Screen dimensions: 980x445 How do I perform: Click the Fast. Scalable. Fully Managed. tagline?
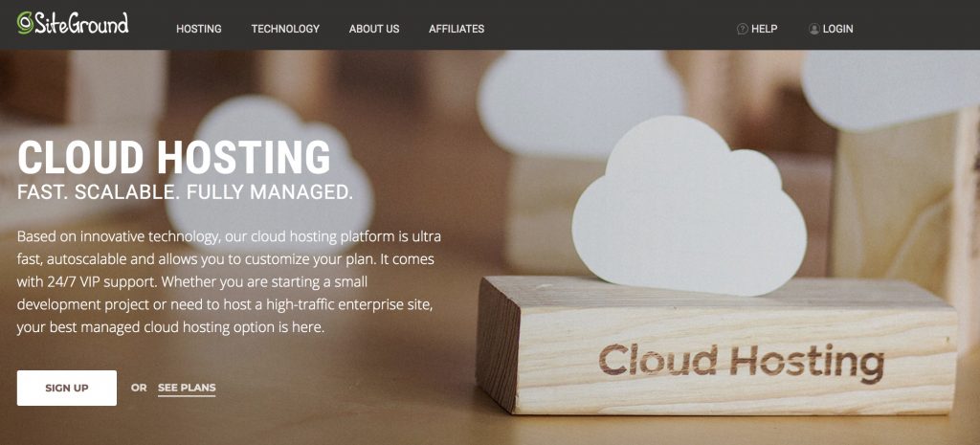click(185, 191)
